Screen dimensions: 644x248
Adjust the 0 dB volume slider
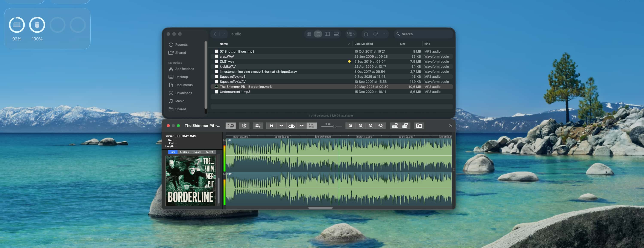pyautogui.click(x=334, y=126)
